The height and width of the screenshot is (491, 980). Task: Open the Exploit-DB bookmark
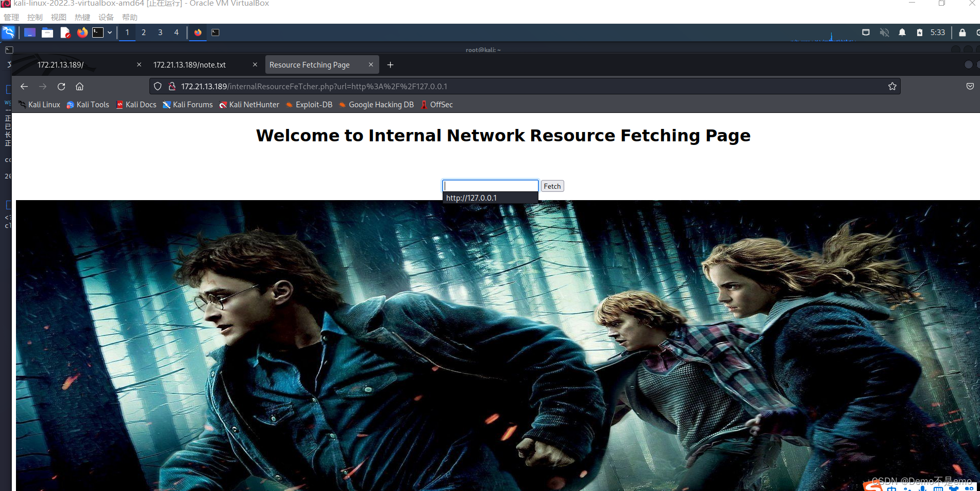click(x=309, y=105)
